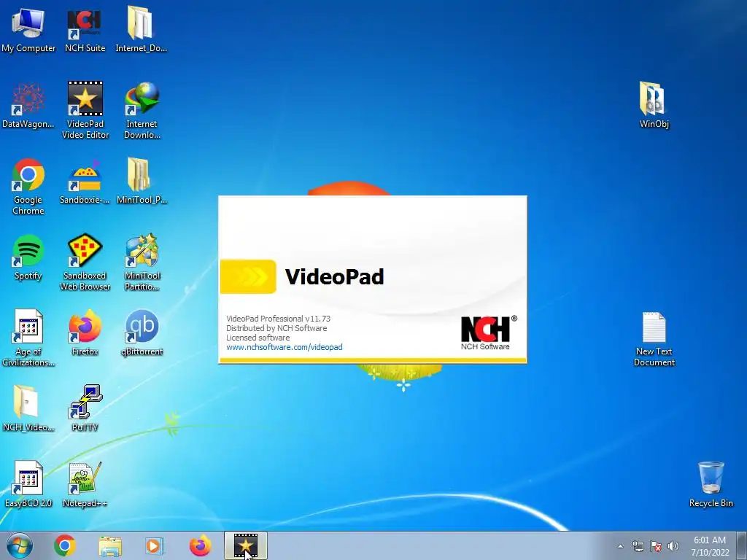Open Sandboxed Web Browser shortcut

pos(85,262)
